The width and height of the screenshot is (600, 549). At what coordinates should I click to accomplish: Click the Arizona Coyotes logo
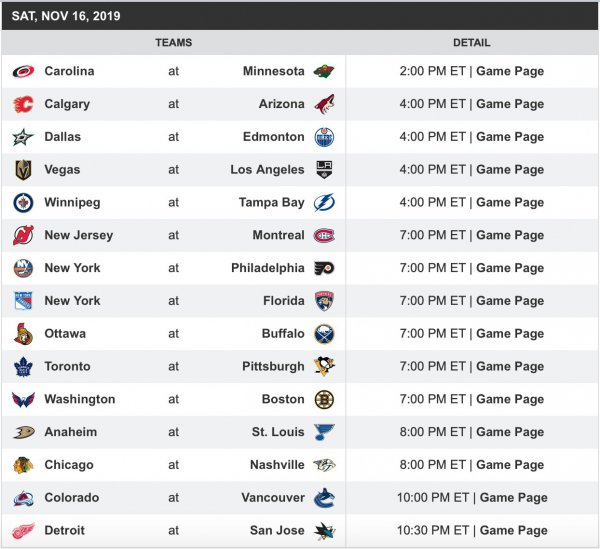324,104
